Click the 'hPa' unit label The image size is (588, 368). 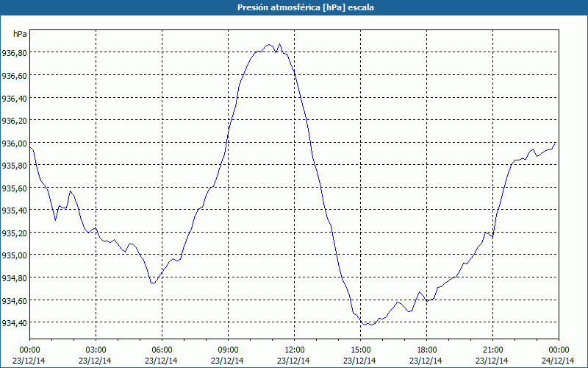coord(20,34)
